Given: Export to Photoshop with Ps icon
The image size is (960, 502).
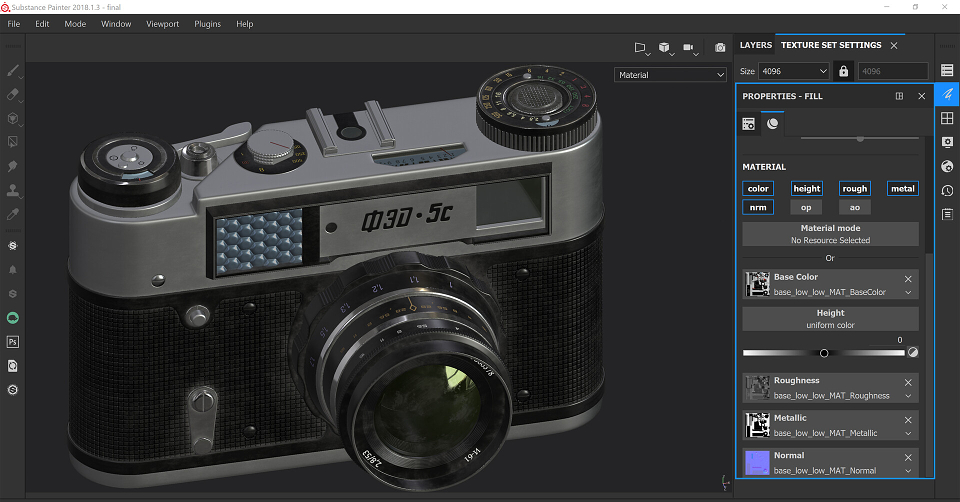Looking at the screenshot, I should (x=12, y=342).
